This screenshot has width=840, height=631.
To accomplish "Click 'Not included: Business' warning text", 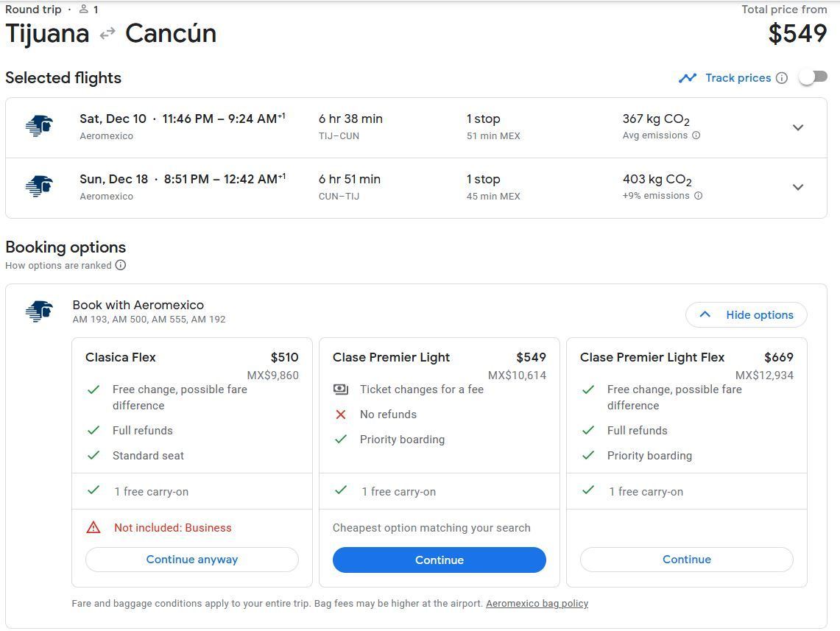I will 172,528.
